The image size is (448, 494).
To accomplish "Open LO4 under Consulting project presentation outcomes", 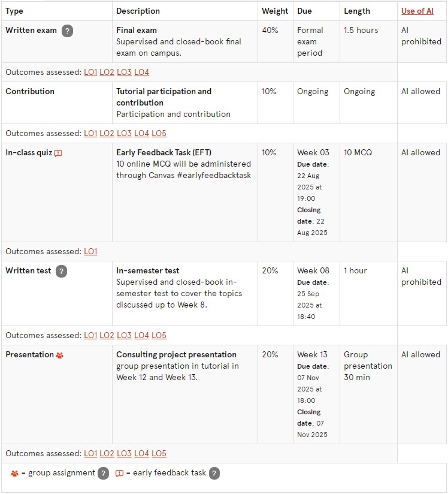I will click(142, 453).
